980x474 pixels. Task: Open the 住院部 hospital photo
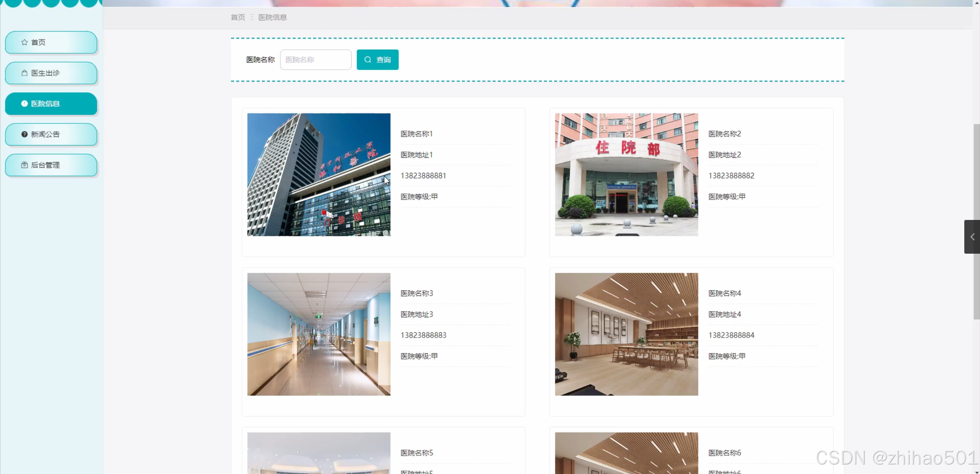tap(626, 174)
